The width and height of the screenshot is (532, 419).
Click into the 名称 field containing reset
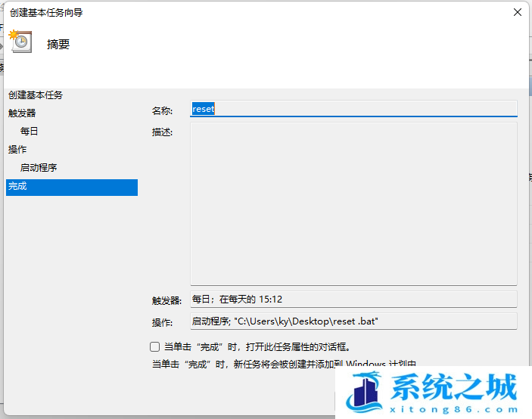coord(353,109)
